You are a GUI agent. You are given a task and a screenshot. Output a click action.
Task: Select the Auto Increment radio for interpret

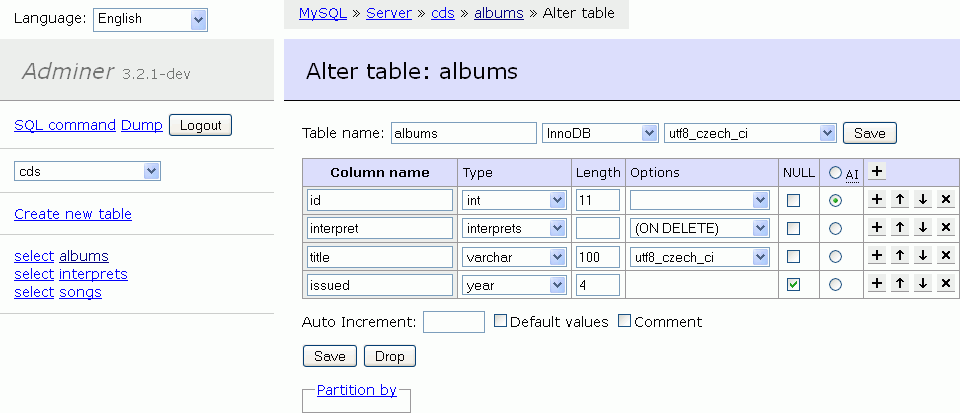(x=836, y=228)
